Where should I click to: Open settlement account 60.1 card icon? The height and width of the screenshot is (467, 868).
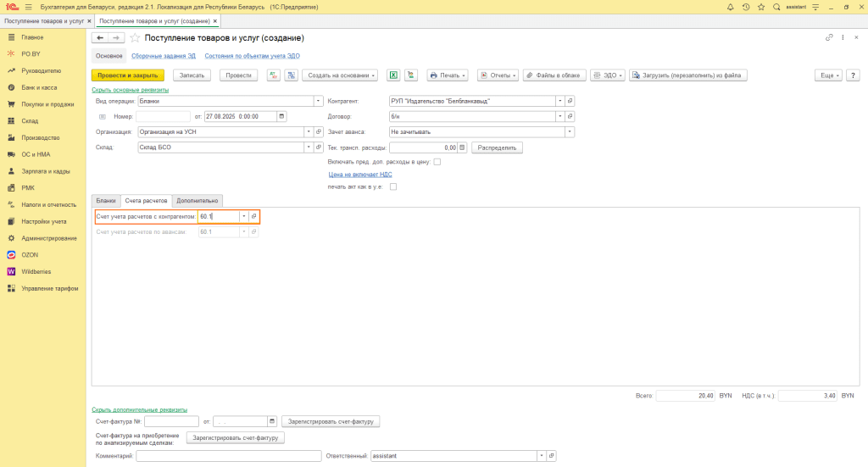253,216
